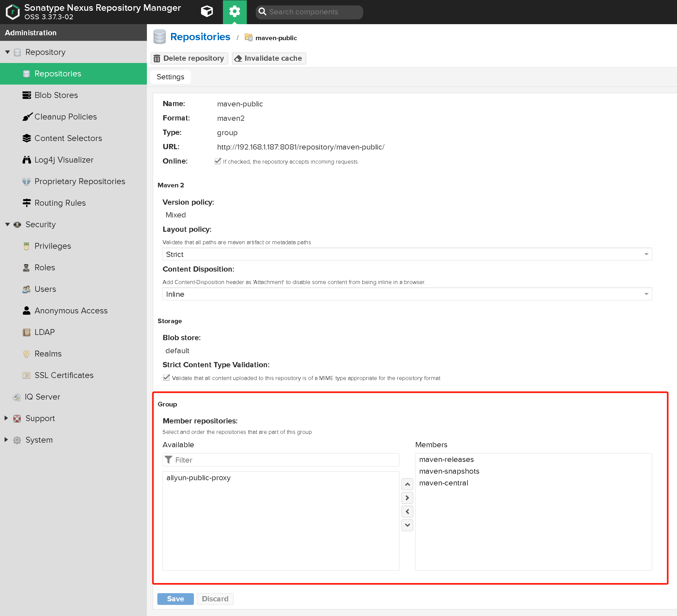Click the Realms shield icon
Image resolution: width=677 pixels, height=616 pixels.
pyautogui.click(x=26, y=354)
